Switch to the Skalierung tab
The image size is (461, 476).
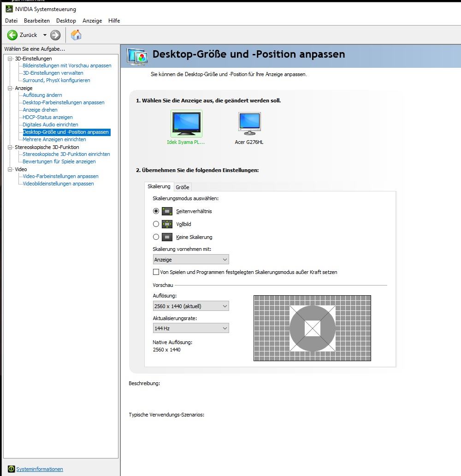pyautogui.click(x=159, y=186)
